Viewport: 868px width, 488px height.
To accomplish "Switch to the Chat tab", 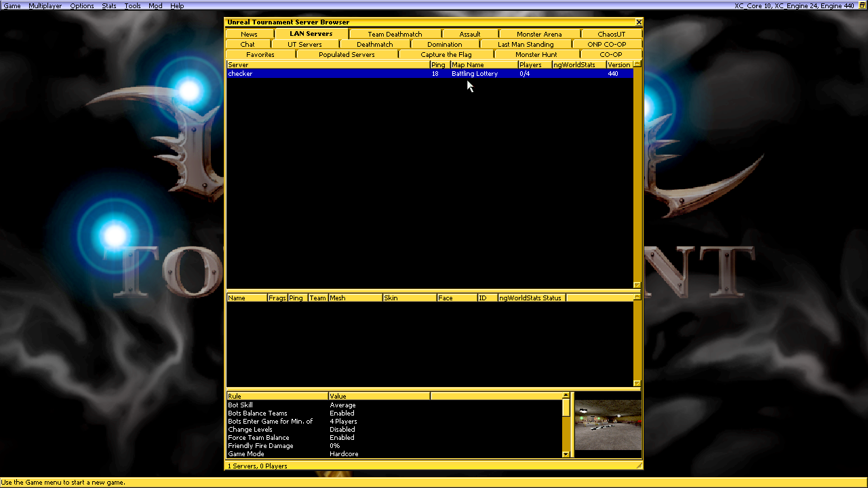I will coord(248,44).
